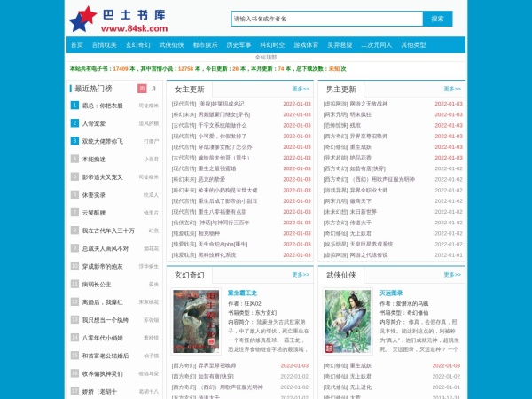
Task: Open the 全站顶部 link below navigation
Action: point(265,57)
